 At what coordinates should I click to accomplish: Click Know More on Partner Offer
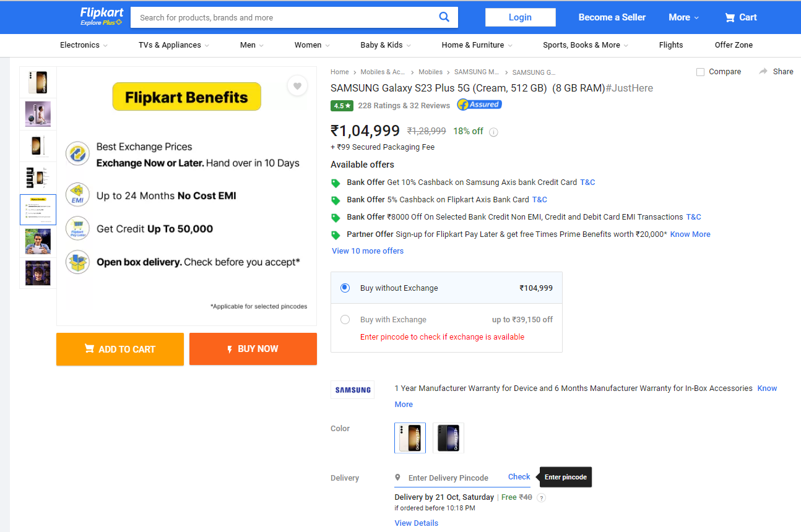click(690, 234)
